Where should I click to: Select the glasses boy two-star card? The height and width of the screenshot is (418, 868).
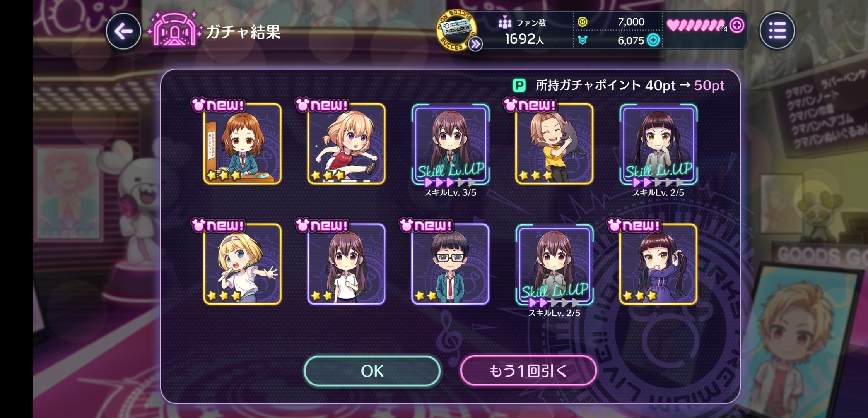click(x=450, y=264)
